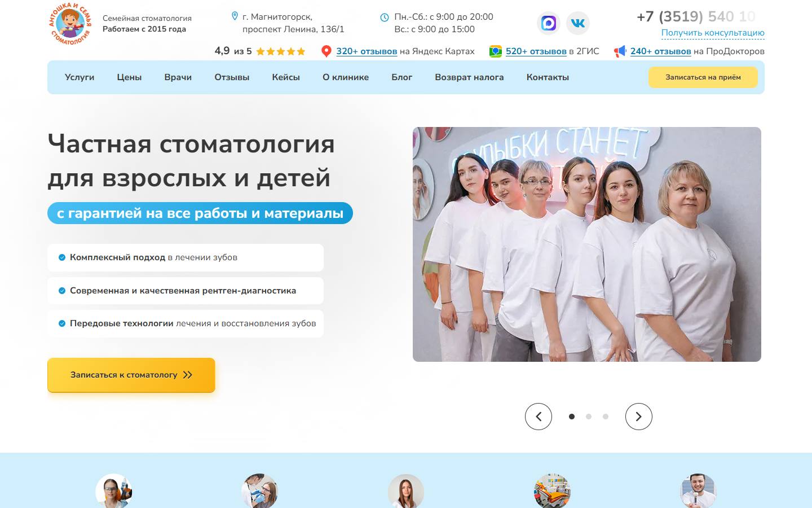Click the проспект Ленина, 136/1 address text
Screen dimensions: 812x508
point(293,29)
